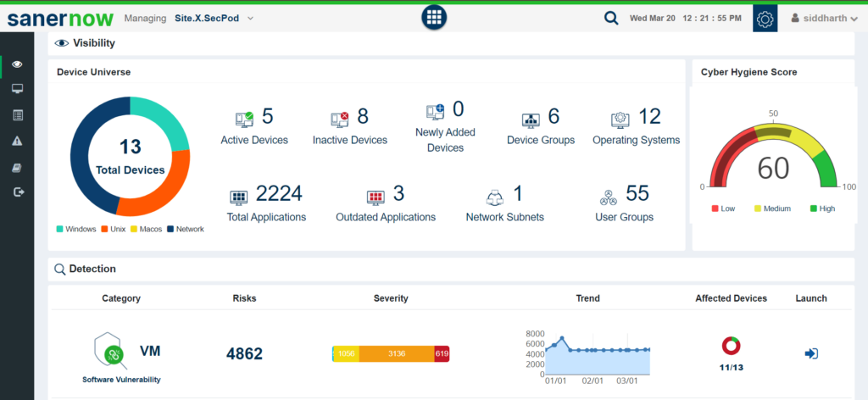Toggle Macos legend in device chart
The width and height of the screenshot is (868, 400).
146,229
